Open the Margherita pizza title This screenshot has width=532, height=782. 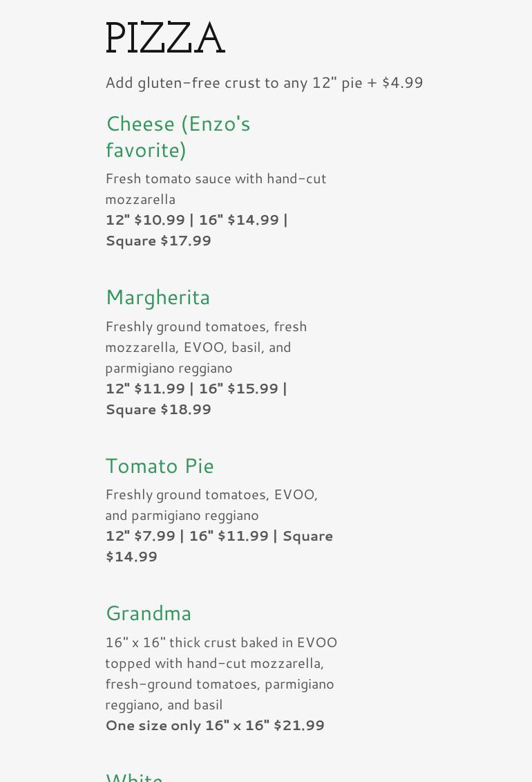158,297
